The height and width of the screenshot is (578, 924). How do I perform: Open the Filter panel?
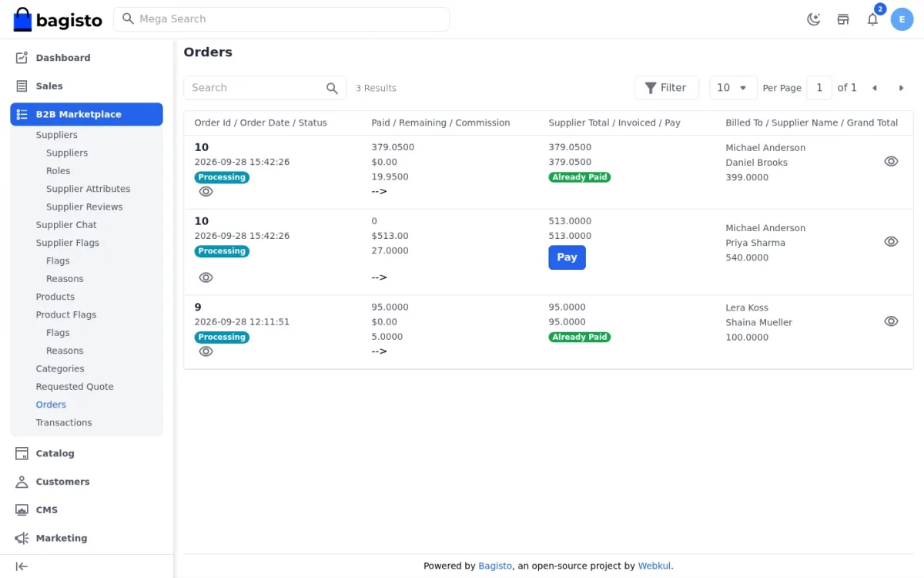point(667,88)
